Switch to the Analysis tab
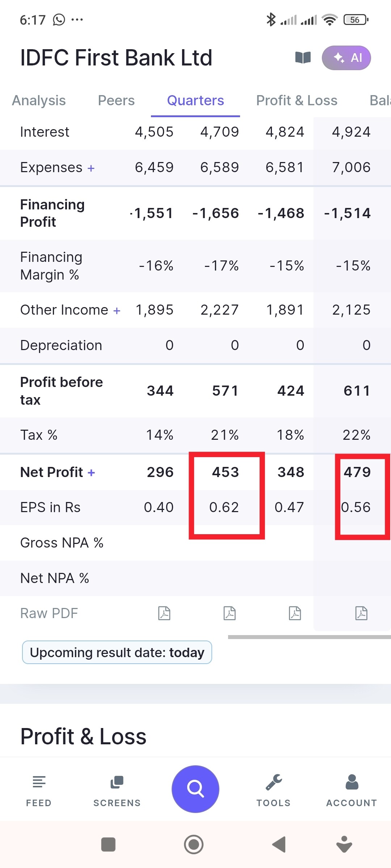Image resolution: width=391 pixels, height=868 pixels. [39, 101]
